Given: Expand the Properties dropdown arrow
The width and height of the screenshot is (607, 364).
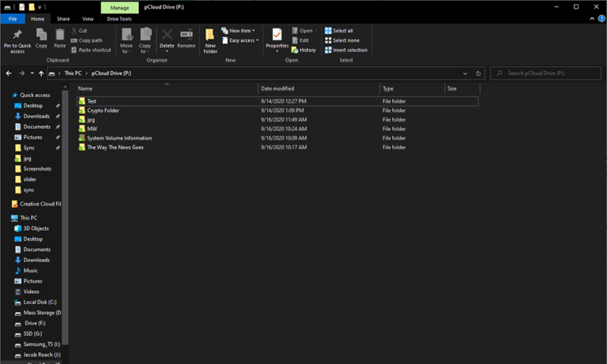Looking at the screenshot, I should tap(277, 51).
